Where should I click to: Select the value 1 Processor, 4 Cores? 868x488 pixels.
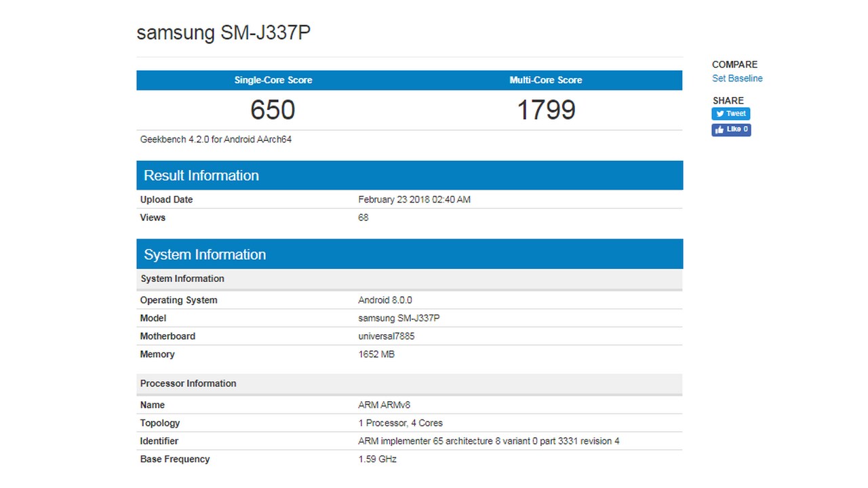tap(401, 423)
